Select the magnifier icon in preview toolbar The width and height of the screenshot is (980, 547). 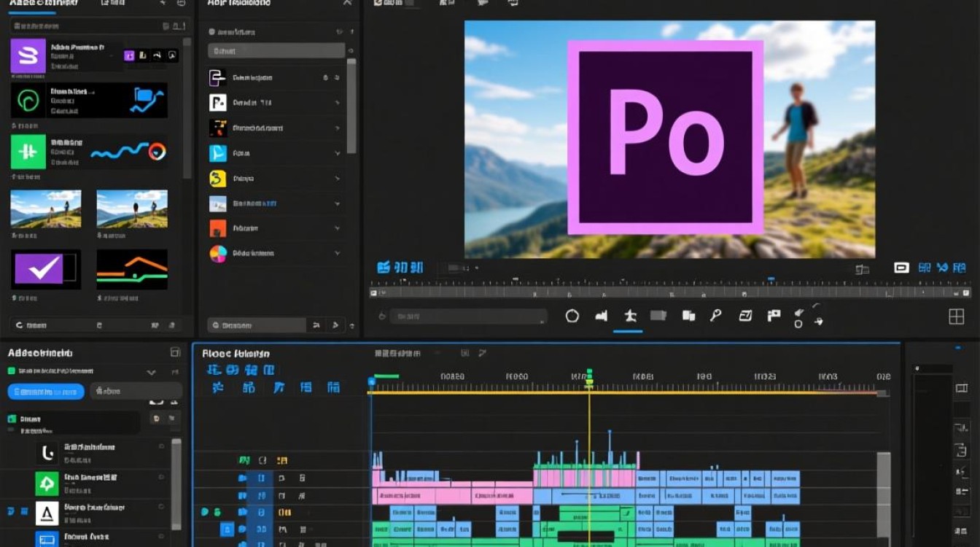point(716,315)
